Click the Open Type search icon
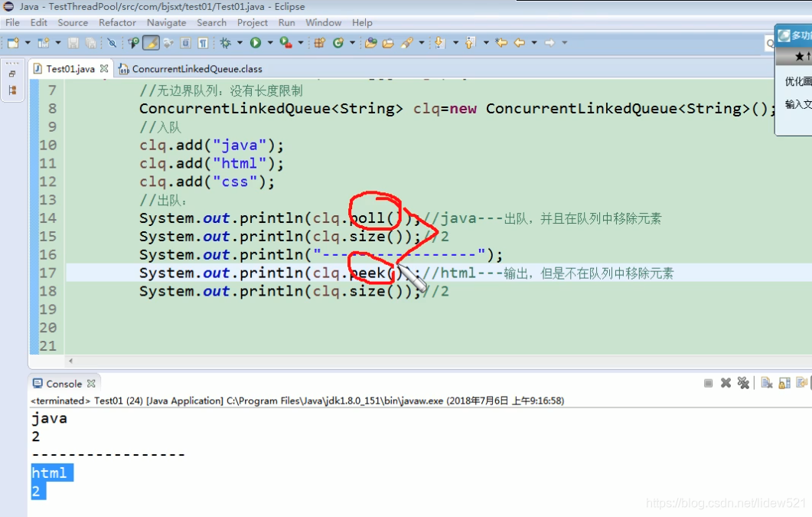Viewport: 812px width, 517px height. tap(134, 43)
